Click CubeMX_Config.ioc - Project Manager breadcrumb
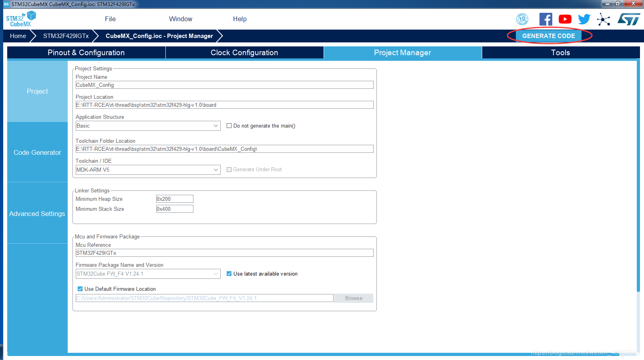The width and height of the screenshot is (644, 360). coord(159,36)
